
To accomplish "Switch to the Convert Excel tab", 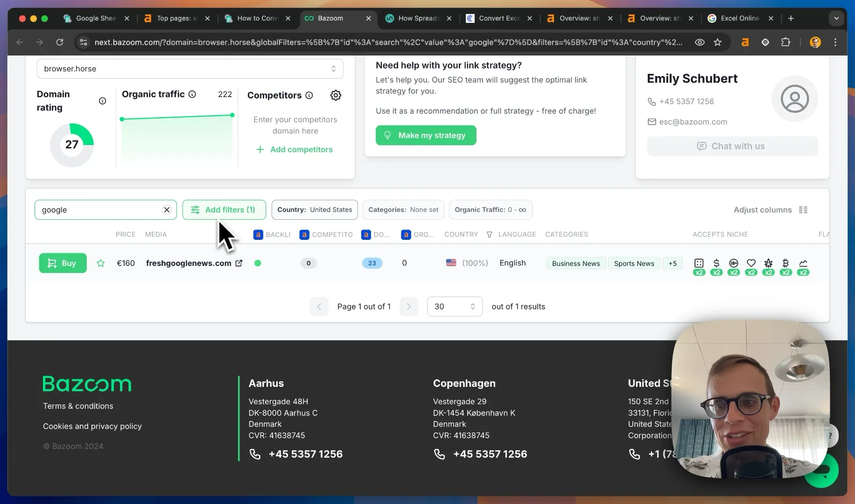I will coord(498,18).
